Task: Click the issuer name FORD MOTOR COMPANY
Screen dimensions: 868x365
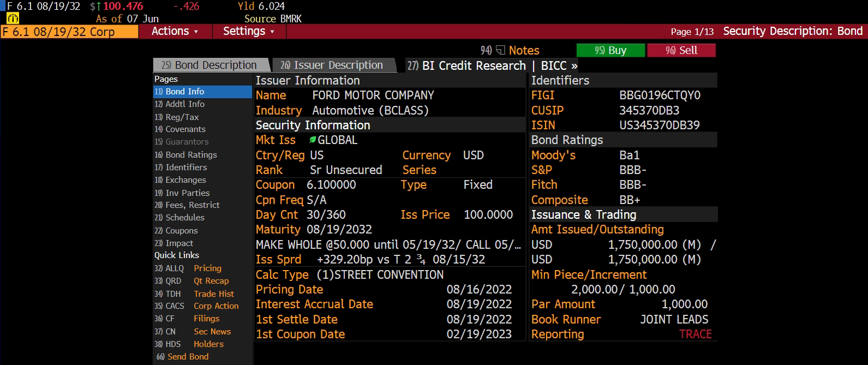Action: pyautogui.click(x=373, y=95)
